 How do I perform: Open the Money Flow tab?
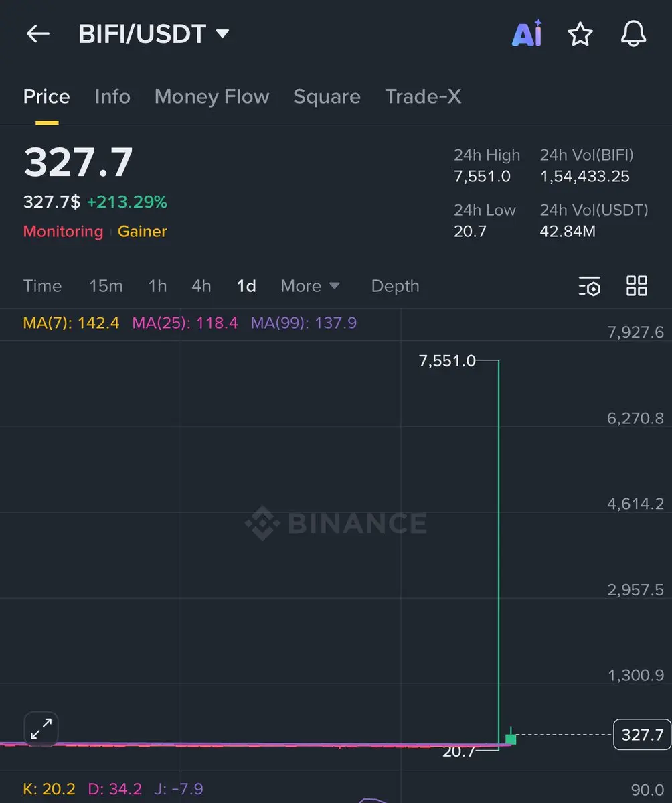click(x=212, y=97)
